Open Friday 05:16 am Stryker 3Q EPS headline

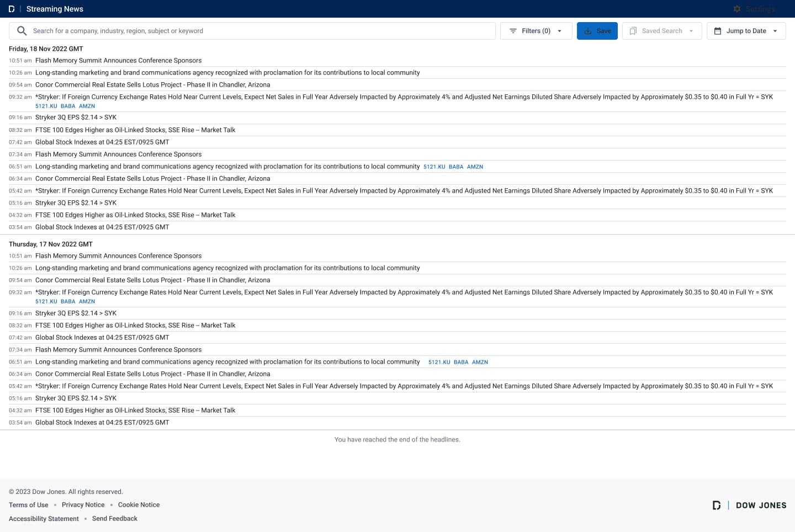[76, 203]
